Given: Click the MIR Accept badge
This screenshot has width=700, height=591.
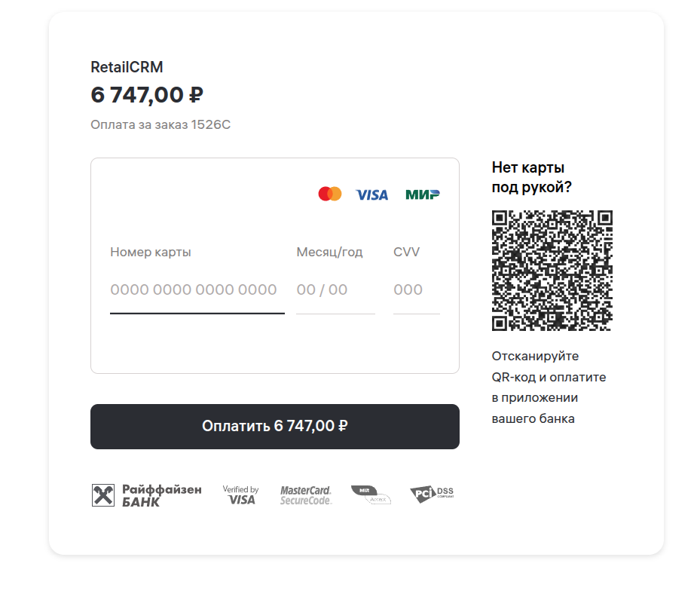Looking at the screenshot, I should tap(371, 495).
